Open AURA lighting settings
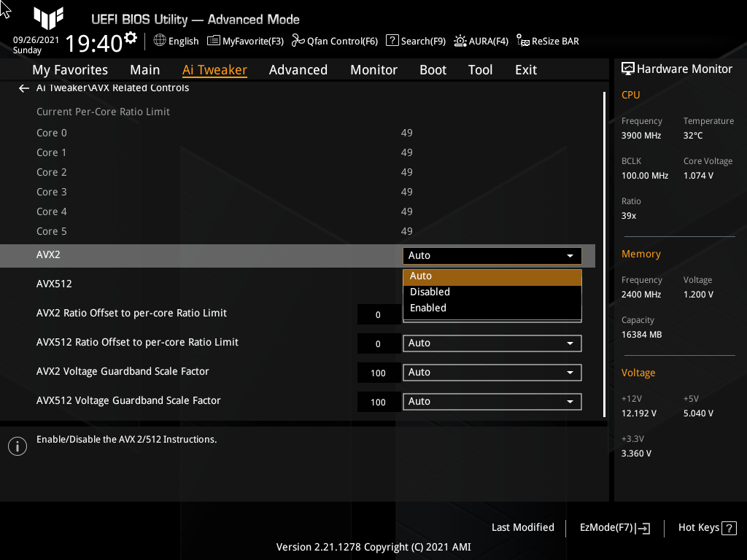 click(481, 41)
